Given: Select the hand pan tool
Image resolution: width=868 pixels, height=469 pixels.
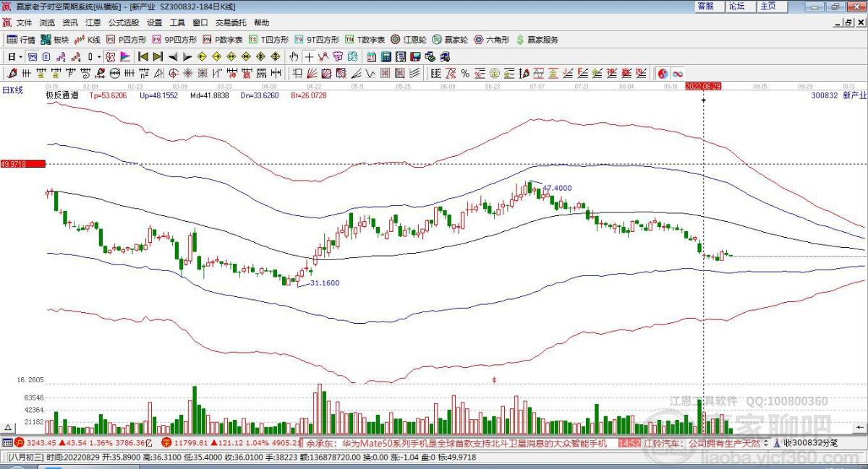Looking at the screenshot, I should 294,56.
